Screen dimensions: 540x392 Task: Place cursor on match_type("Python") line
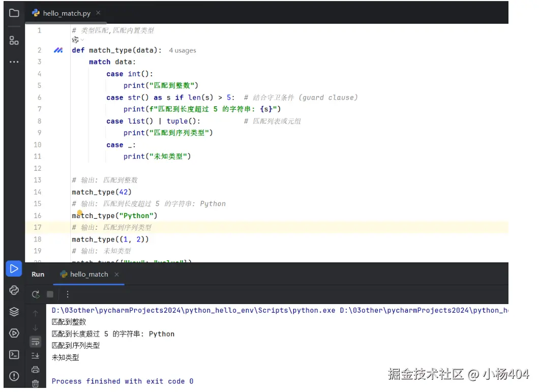click(114, 216)
